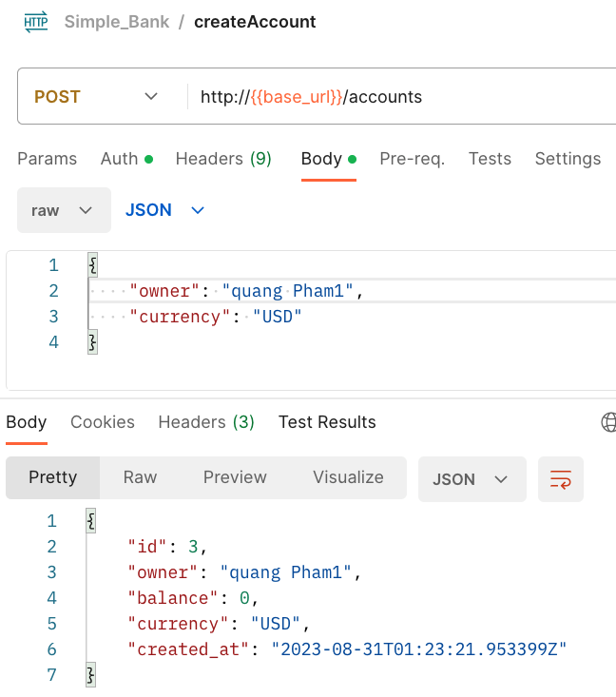Open the request Settings tab

(x=568, y=159)
